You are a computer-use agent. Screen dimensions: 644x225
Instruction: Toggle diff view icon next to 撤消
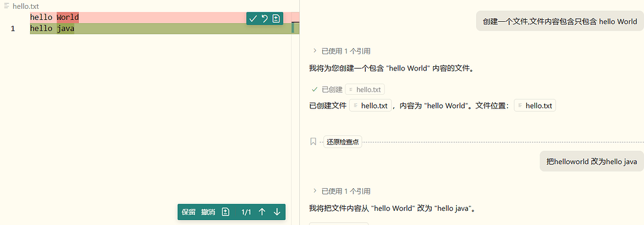(225, 212)
